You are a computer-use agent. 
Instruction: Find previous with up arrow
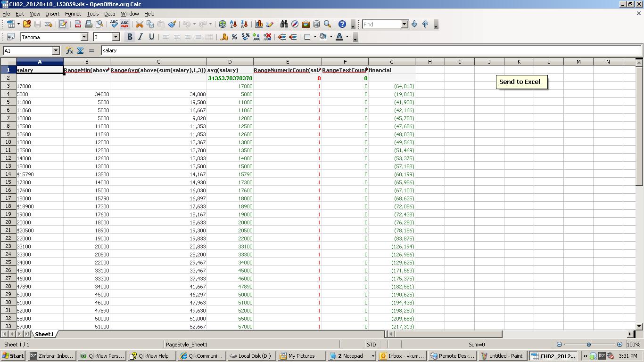click(x=425, y=24)
